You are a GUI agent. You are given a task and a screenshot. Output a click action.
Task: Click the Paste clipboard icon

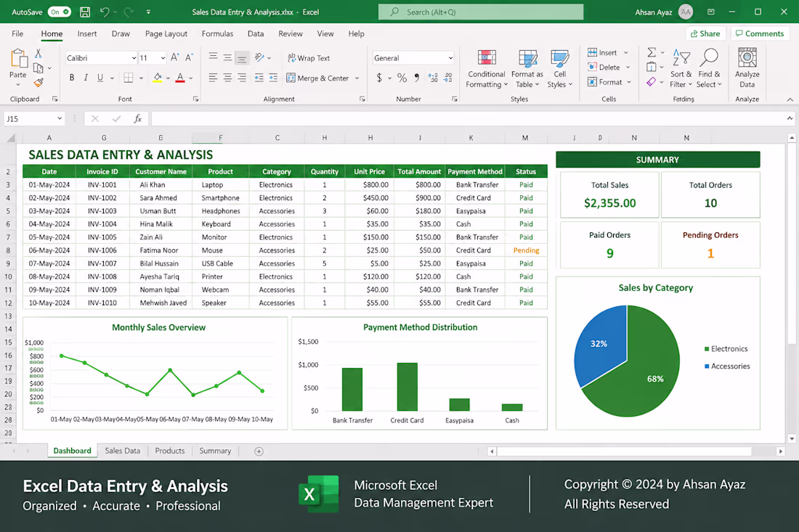tap(18, 59)
